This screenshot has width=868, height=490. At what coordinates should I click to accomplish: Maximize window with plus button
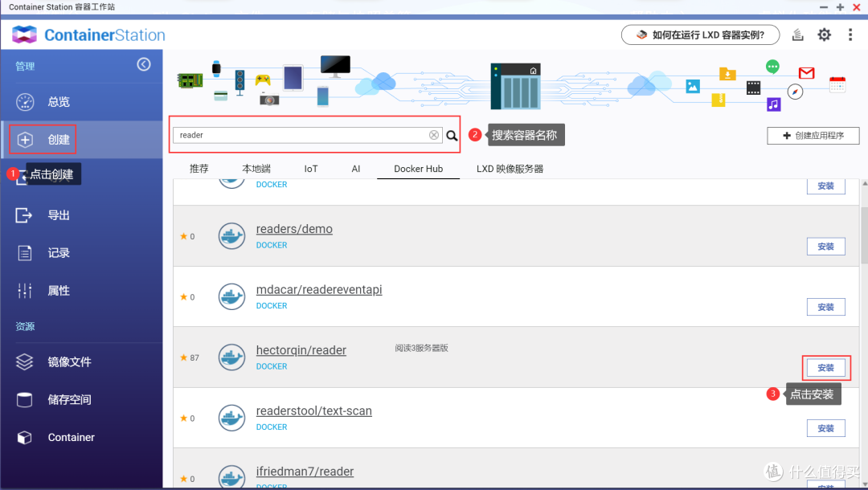[x=841, y=7]
